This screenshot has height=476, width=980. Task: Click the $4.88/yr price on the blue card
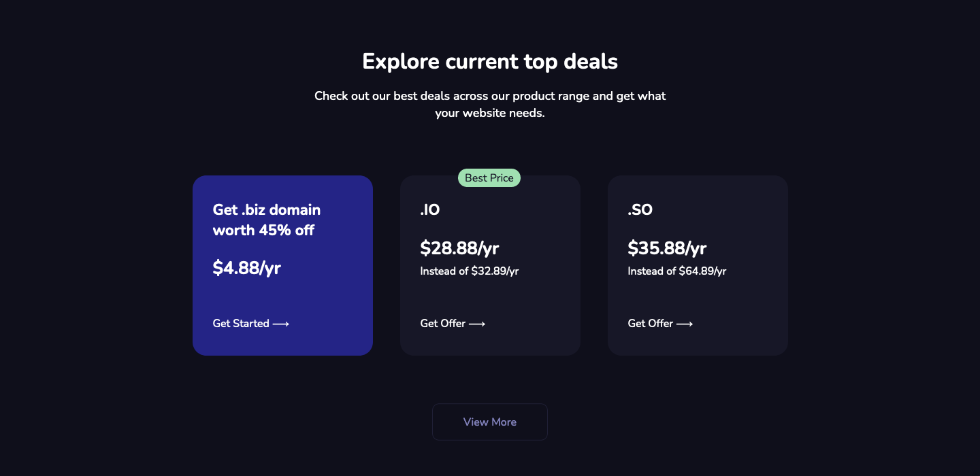(246, 268)
